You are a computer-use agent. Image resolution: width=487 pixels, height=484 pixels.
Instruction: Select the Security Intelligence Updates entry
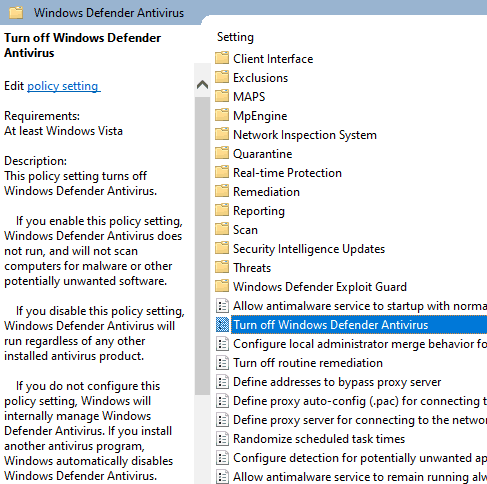click(x=309, y=249)
